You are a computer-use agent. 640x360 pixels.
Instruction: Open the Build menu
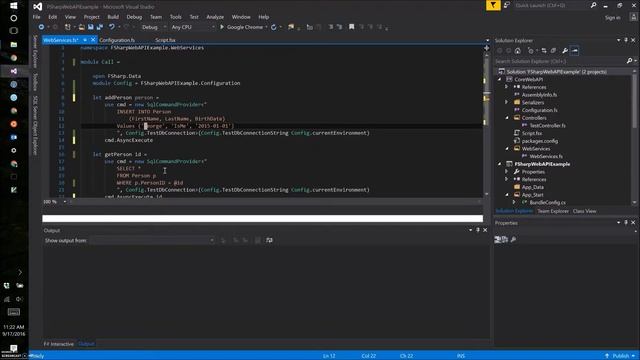113,17
